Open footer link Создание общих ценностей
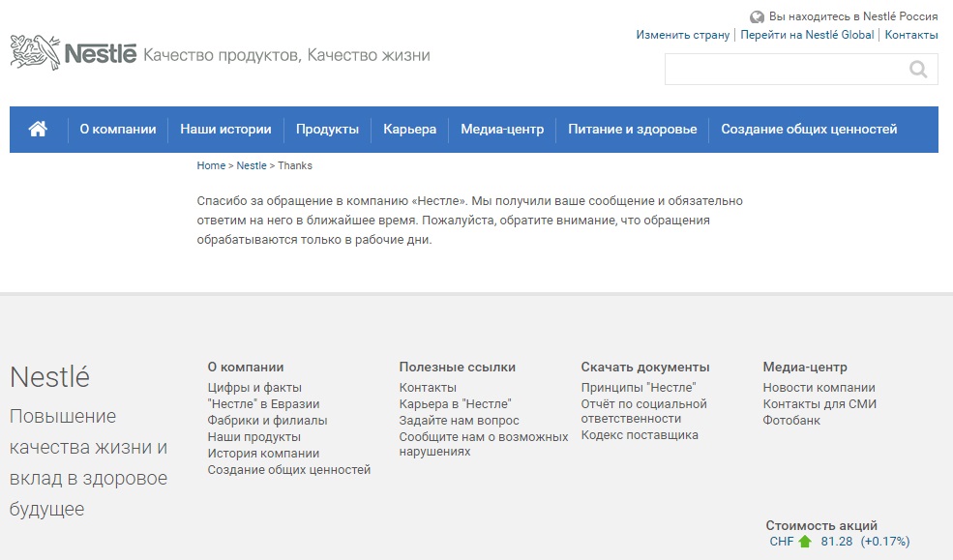 click(x=288, y=469)
